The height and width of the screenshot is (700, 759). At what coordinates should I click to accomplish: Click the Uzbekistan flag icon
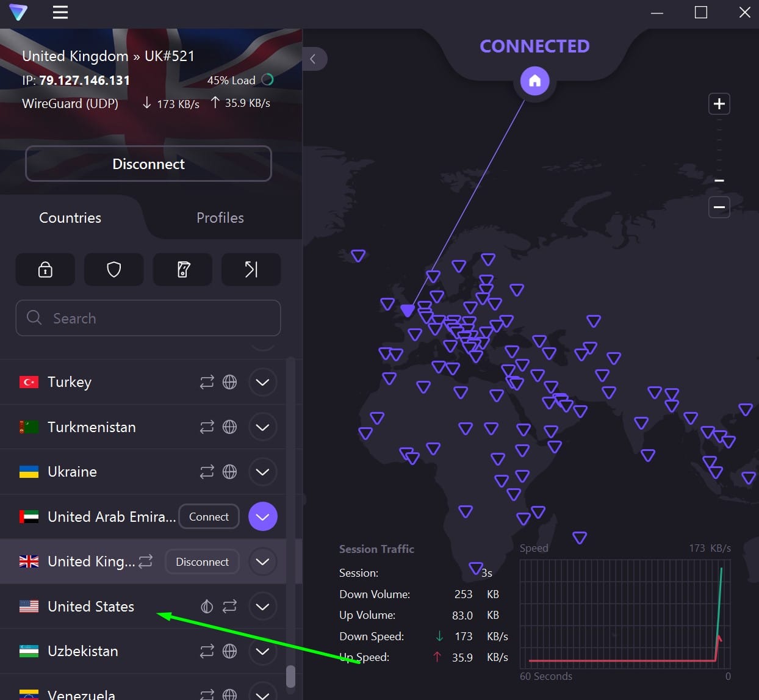coord(29,651)
